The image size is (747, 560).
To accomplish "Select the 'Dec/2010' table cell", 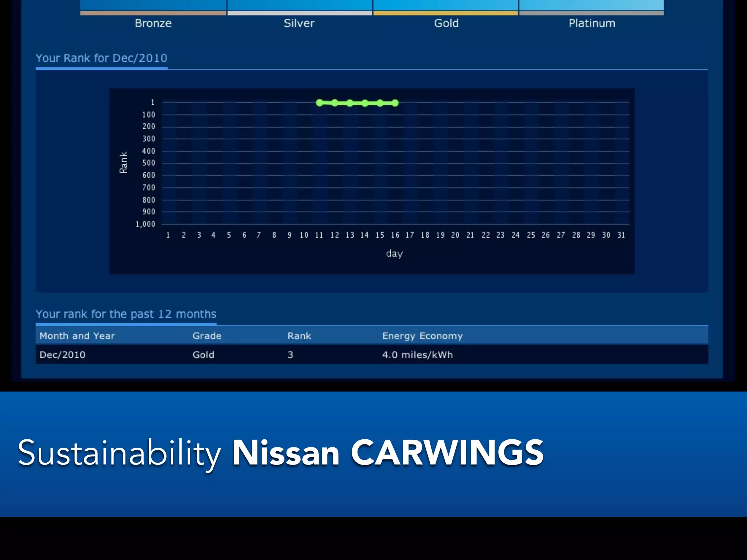I will pos(62,355).
